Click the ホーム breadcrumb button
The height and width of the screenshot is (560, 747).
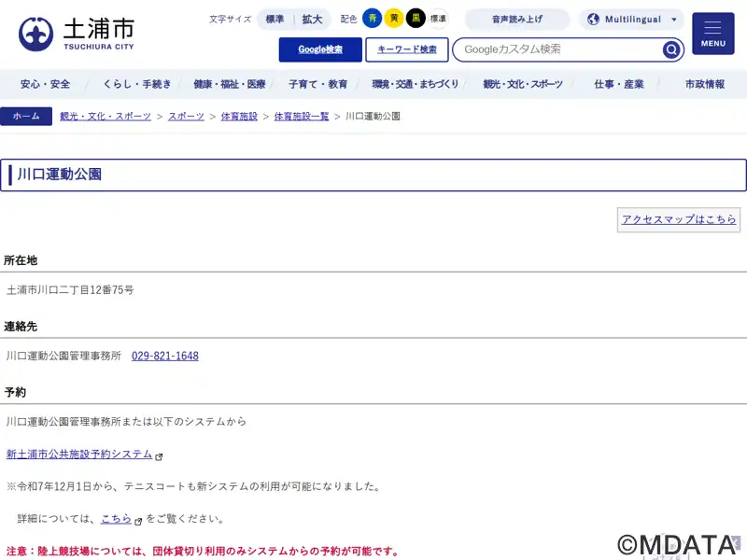coord(26,117)
